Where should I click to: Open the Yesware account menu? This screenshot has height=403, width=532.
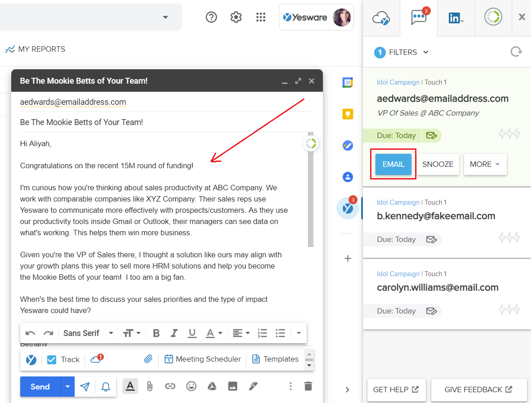[x=316, y=17]
